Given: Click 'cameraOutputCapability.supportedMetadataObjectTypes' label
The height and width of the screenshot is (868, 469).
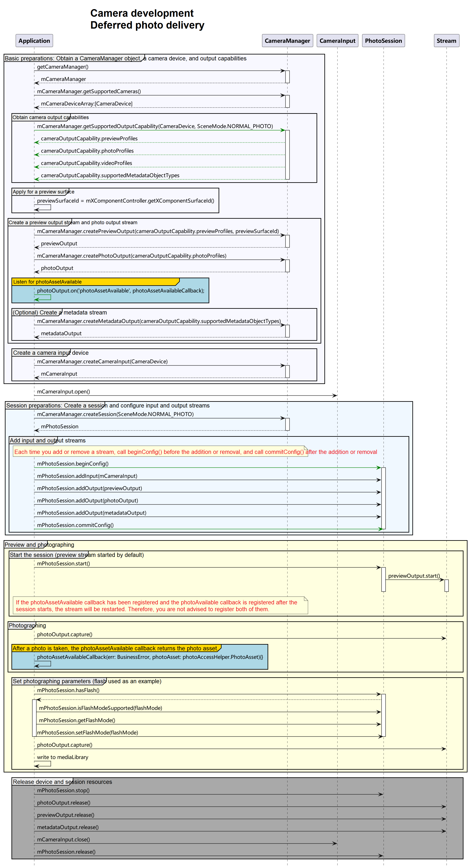Looking at the screenshot, I should point(110,175).
